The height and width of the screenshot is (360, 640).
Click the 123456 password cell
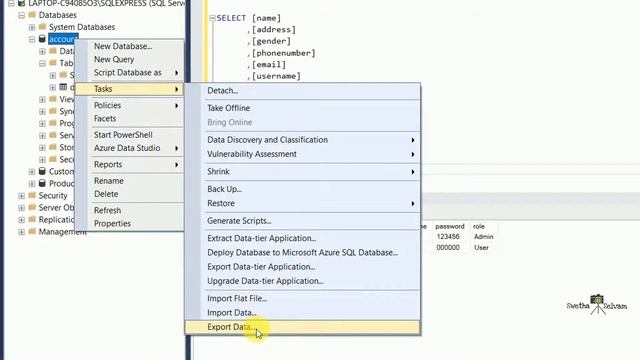448,237
